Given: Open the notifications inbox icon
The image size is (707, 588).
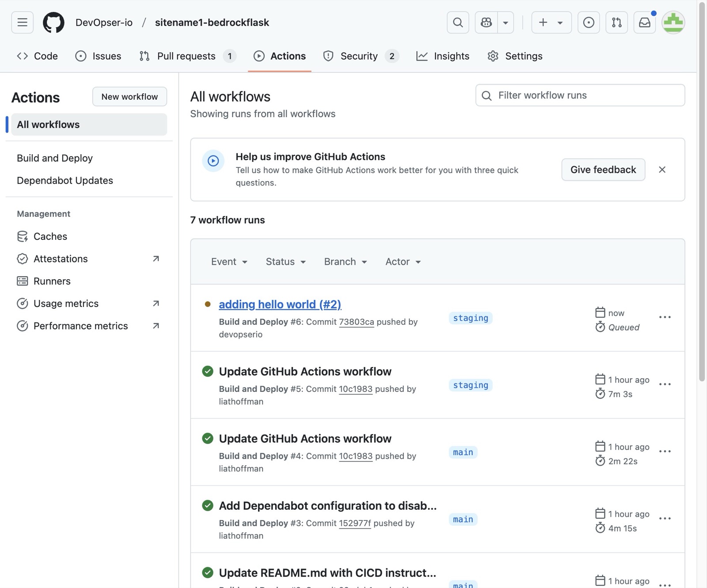Looking at the screenshot, I should click(x=645, y=23).
